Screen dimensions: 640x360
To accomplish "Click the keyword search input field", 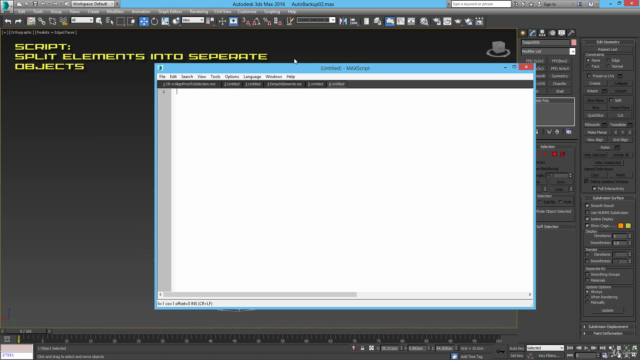I will [x=481, y=4].
